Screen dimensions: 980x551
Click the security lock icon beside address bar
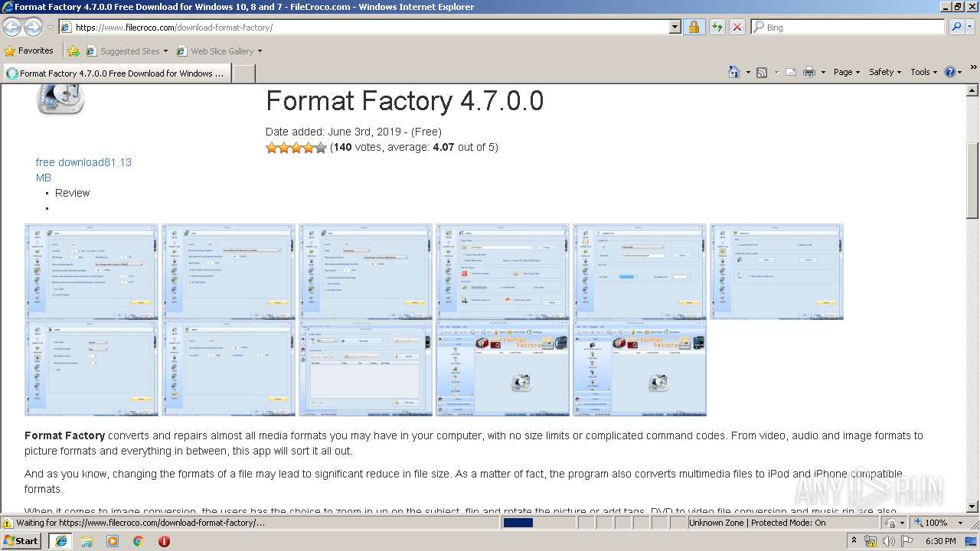pyautogui.click(x=694, y=27)
